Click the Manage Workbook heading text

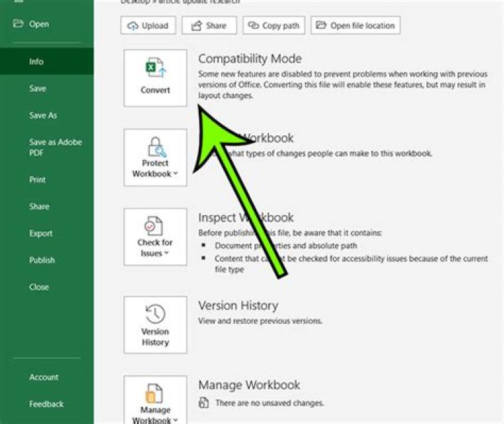[x=249, y=385]
